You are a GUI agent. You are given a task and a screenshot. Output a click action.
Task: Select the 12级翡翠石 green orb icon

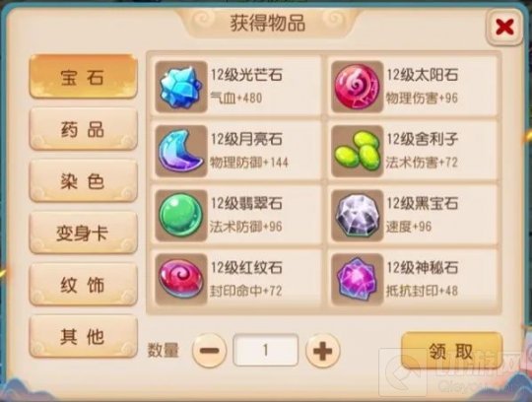pos(181,216)
